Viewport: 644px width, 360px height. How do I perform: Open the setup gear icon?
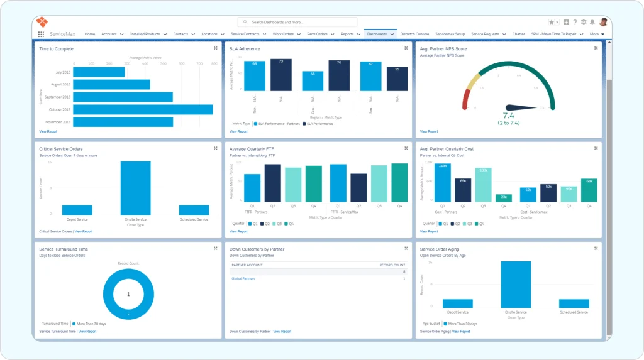[584, 22]
